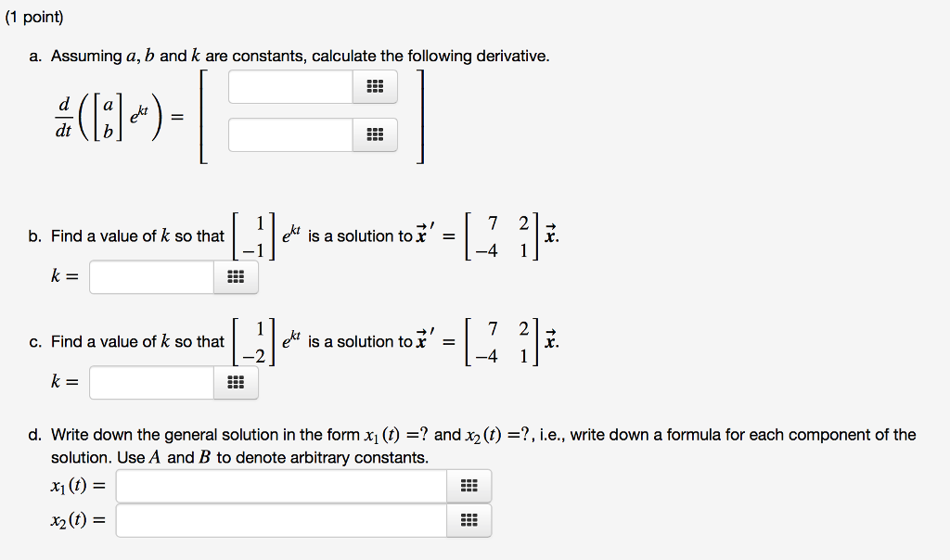
Task: Open the equation editor beside the x1(t) field
Action: (469, 485)
